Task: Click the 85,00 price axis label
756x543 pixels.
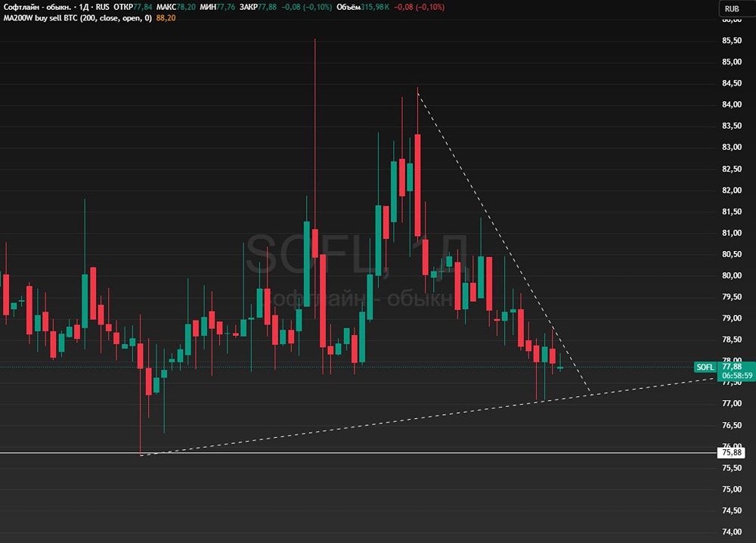Action: (732, 62)
